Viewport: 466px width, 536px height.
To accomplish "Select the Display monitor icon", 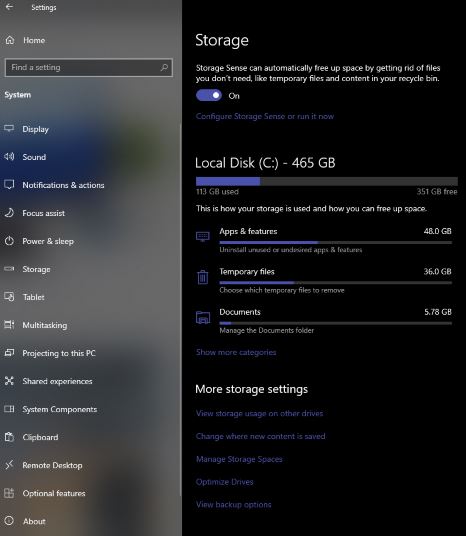I will point(9,129).
